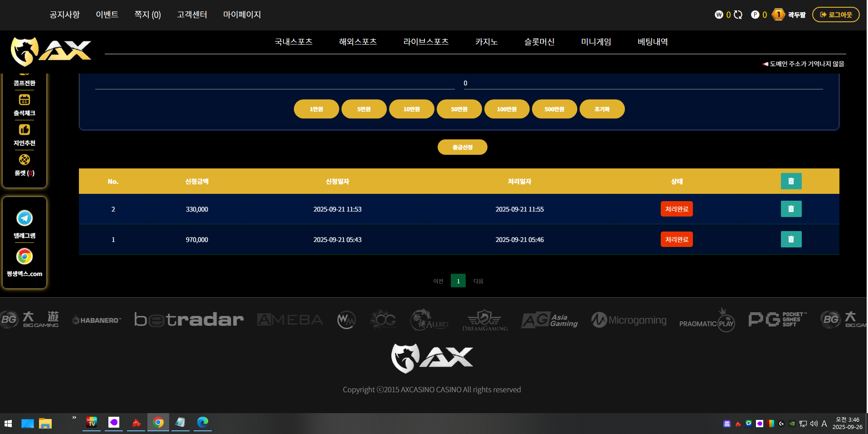Viewport: 868px width, 434px height.
Task: Submit with the 출금신청 button
Action: [462, 147]
